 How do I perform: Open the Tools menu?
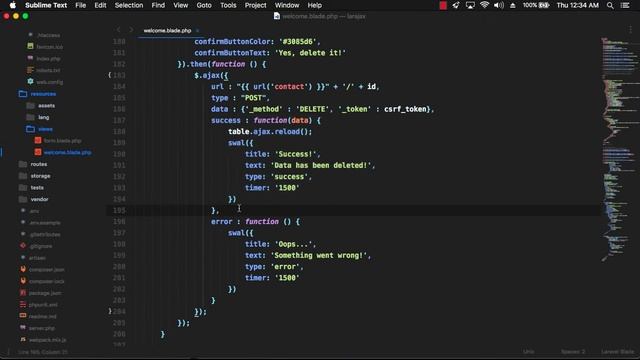[228, 5]
